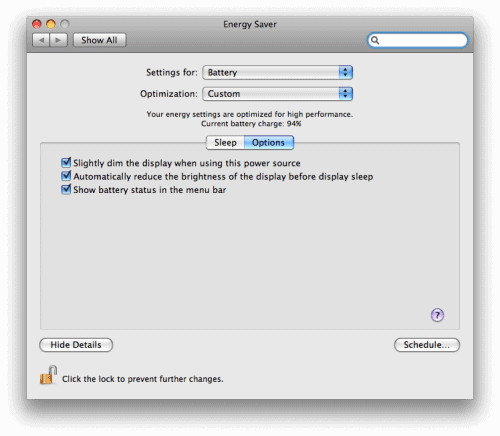This screenshot has width=500, height=436.
Task: Click the magnifying glass search icon
Action: [x=375, y=40]
